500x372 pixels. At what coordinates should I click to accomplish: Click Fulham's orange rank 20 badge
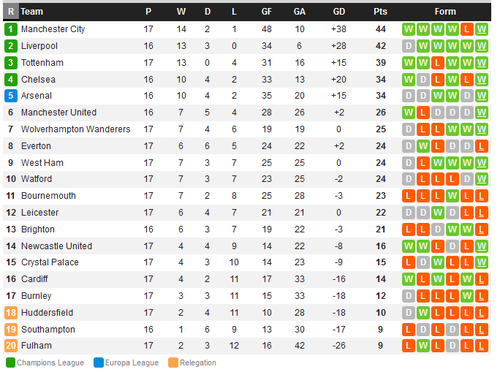pos(11,346)
